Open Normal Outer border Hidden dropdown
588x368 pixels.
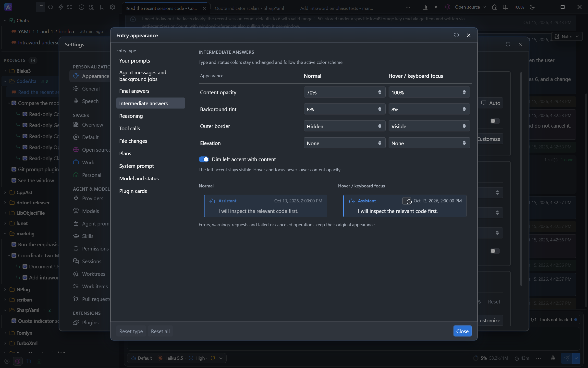pyautogui.click(x=344, y=126)
